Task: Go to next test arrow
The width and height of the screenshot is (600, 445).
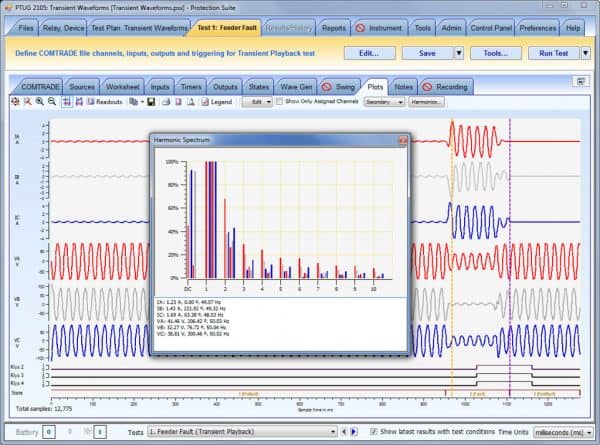Action: point(353,431)
